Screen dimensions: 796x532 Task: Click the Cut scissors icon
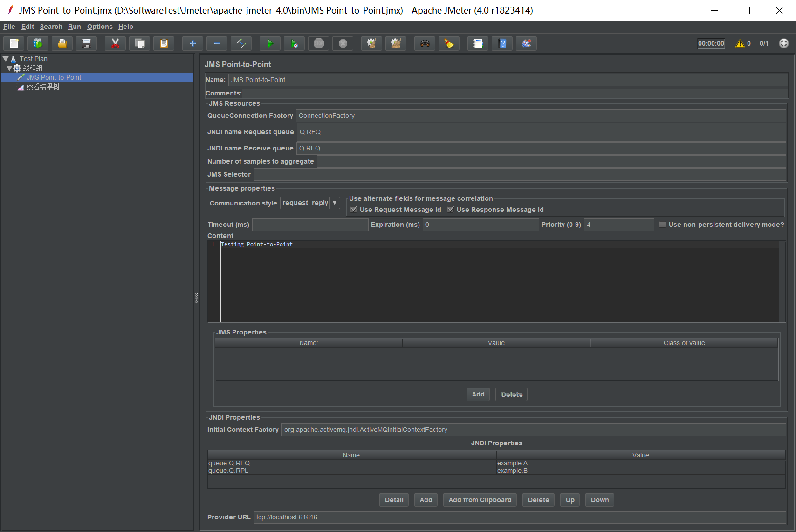(x=115, y=43)
